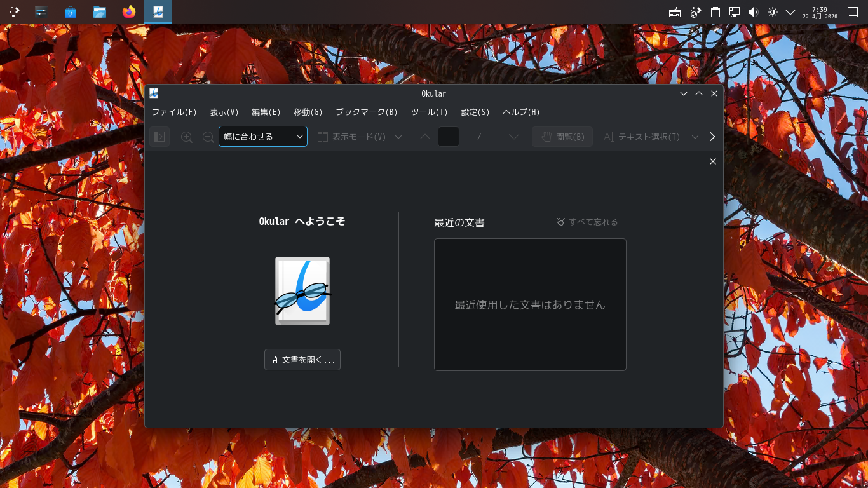Click the Okular window title bar icon
The image size is (868, 488).
click(154, 93)
